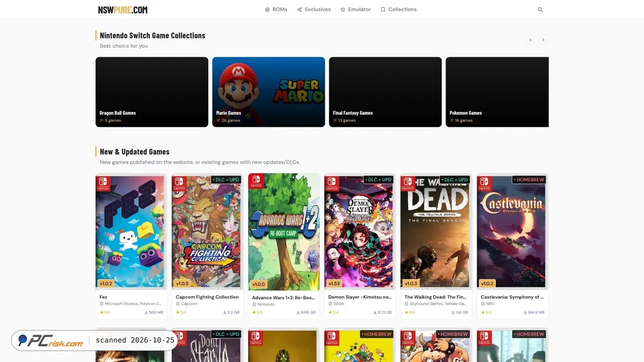Click the v1.0.2 version tag on Castlevania

pyautogui.click(x=487, y=284)
